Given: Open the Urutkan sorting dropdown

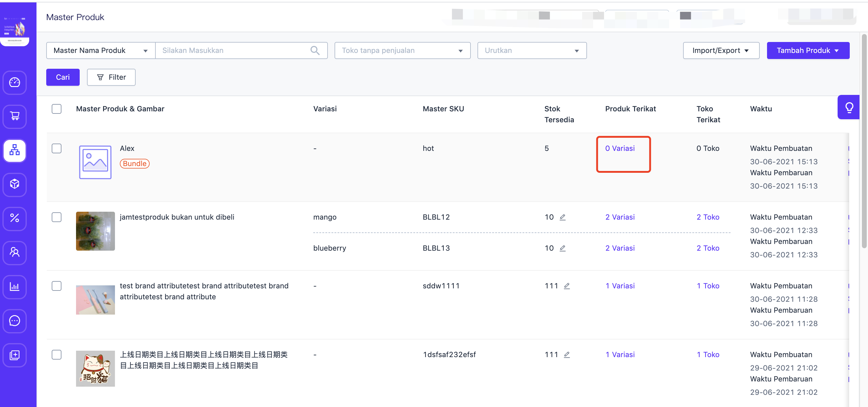Looking at the screenshot, I should click(x=532, y=50).
